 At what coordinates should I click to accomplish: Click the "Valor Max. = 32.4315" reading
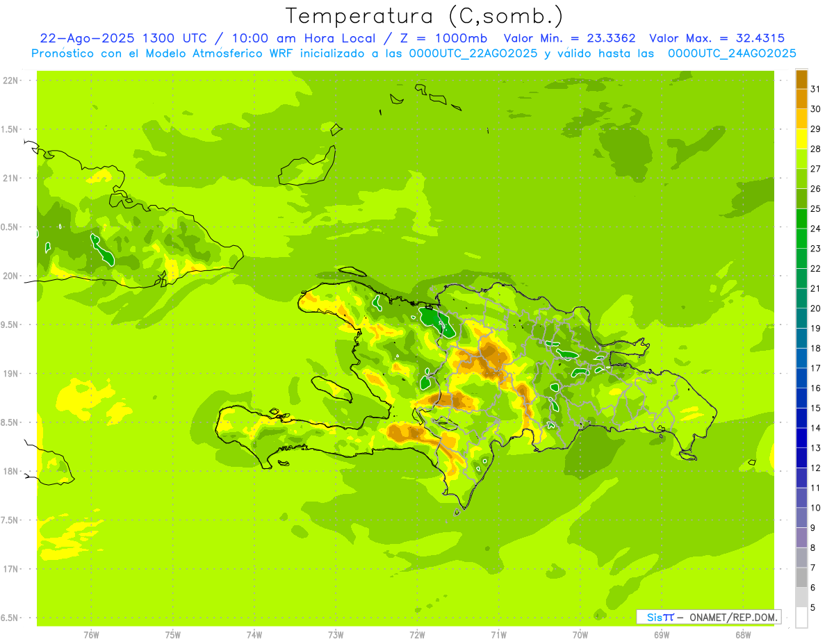point(717,38)
